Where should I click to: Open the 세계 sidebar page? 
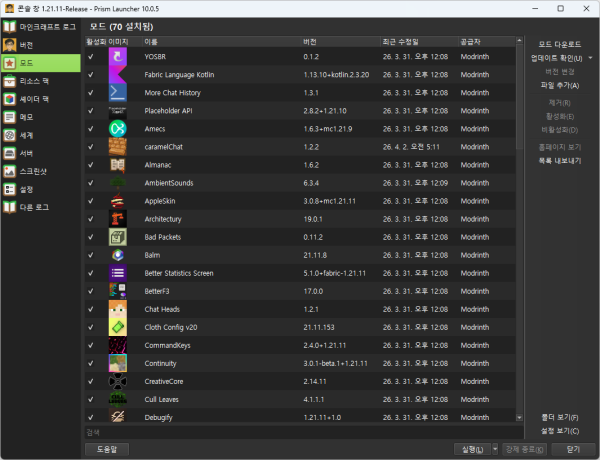click(41, 135)
